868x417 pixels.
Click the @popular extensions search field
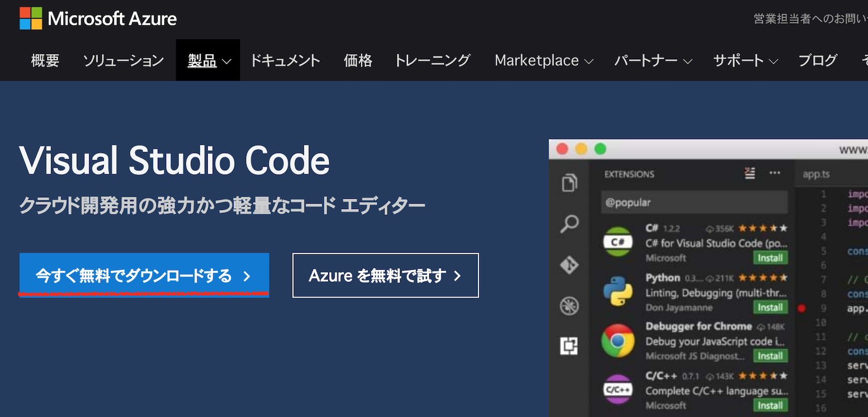(x=694, y=203)
